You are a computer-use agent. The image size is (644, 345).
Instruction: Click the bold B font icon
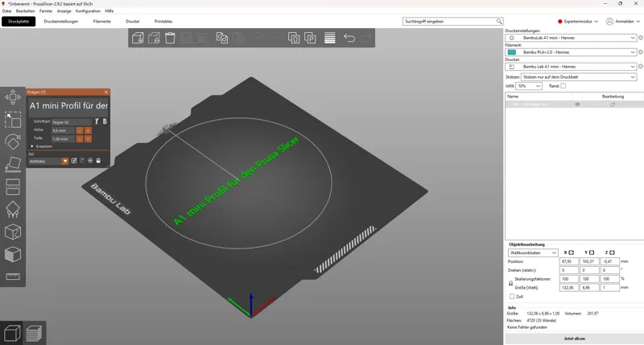click(105, 121)
